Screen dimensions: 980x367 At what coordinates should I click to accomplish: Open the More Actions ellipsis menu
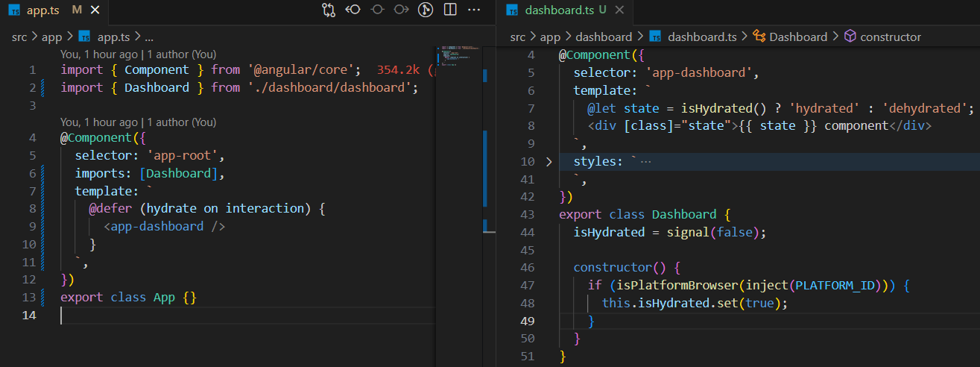473,10
